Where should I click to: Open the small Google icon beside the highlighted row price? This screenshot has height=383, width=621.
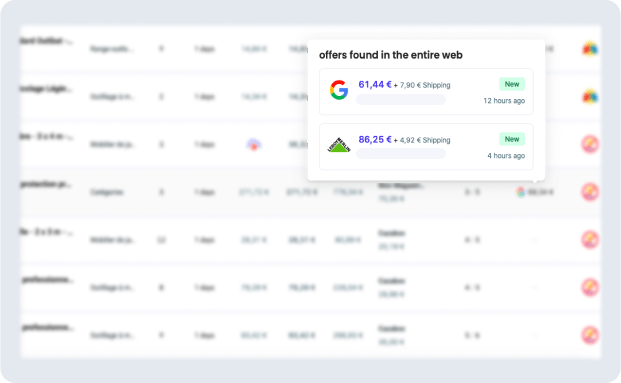[x=521, y=192]
